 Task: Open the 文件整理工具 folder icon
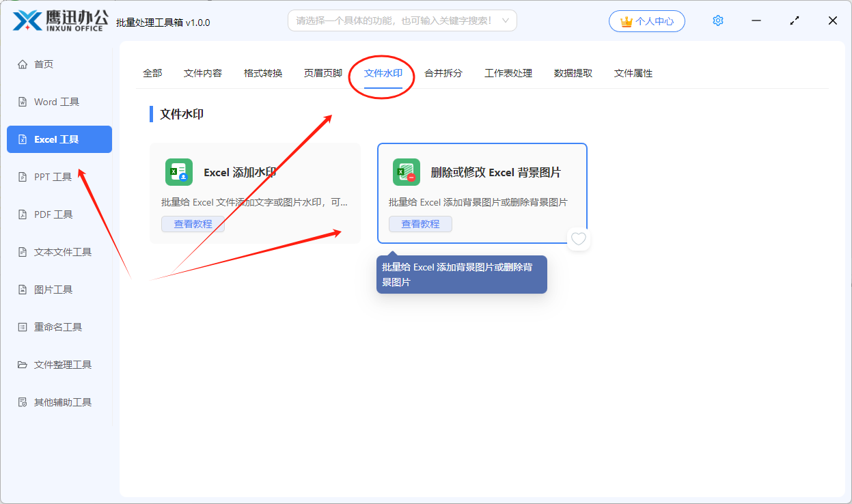pos(22,365)
